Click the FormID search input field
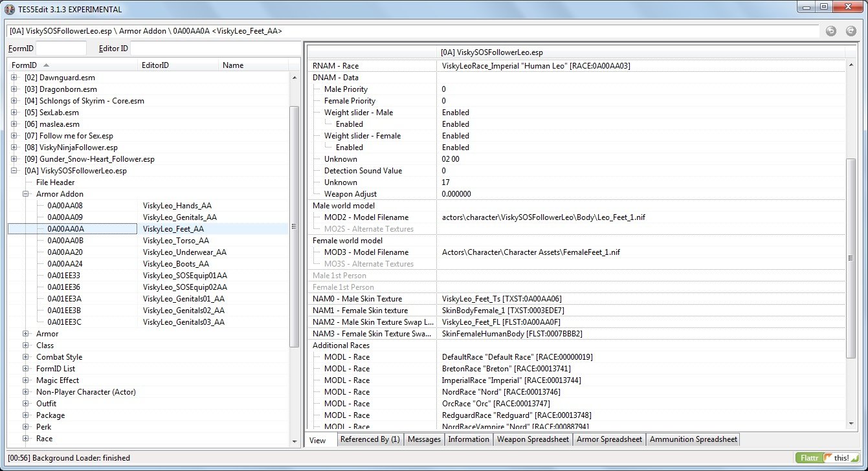This screenshot has height=471, width=868. [x=61, y=49]
